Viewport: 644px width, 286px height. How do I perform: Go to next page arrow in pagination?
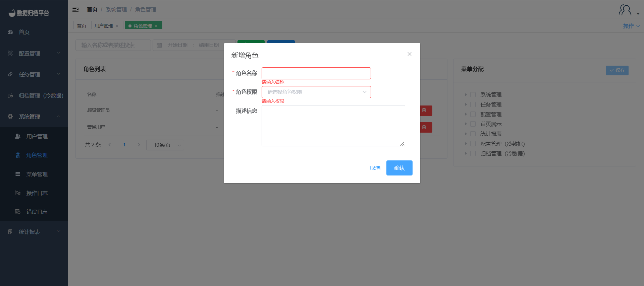tap(139, 145)
